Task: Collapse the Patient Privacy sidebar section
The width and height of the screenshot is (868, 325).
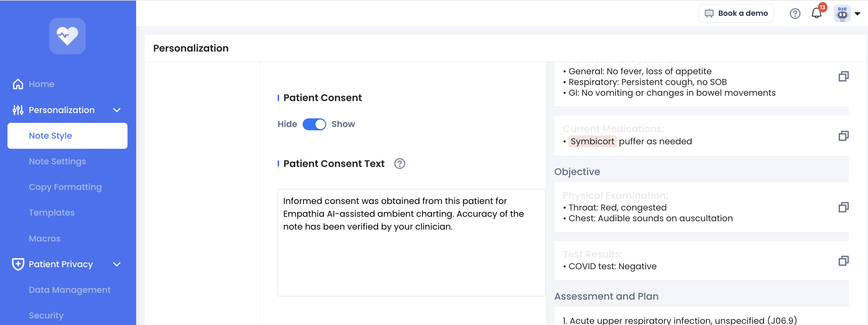Action: 116,264
